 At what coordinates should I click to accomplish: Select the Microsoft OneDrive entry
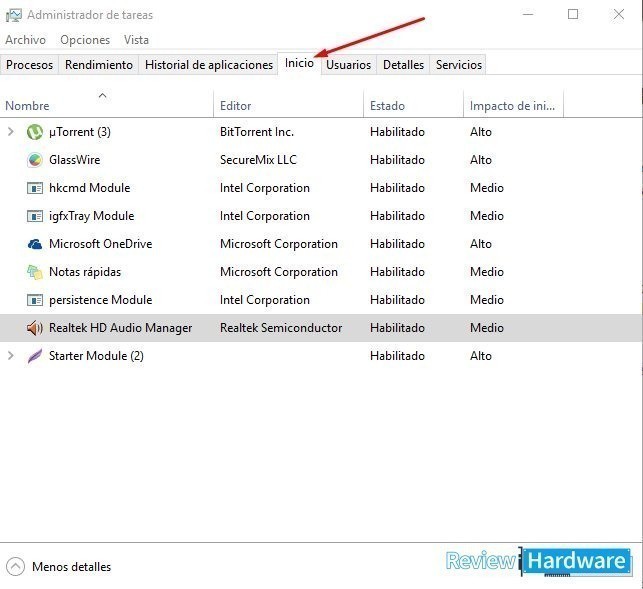[x=100, y=244]
